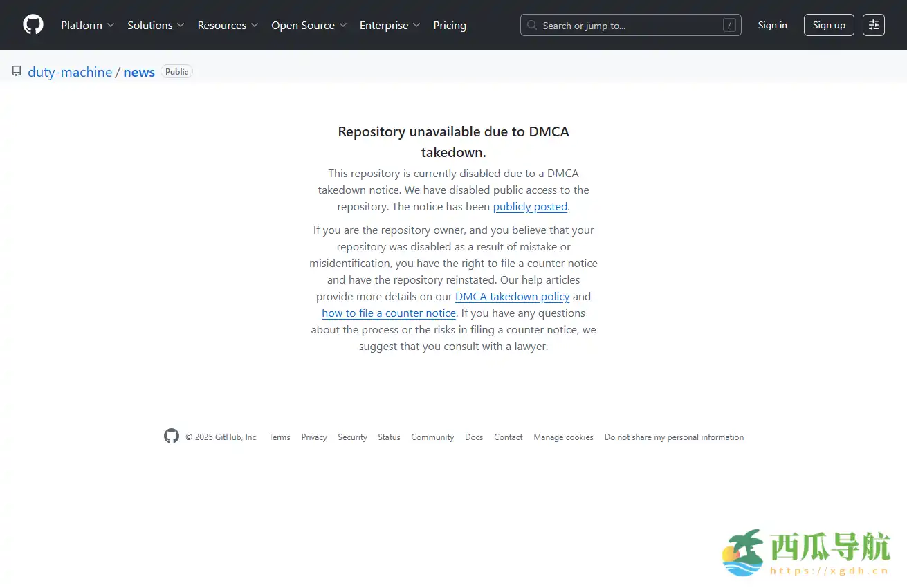Screen dimensions: 907x588
Task: Open the duty-machine owner profile link
Action: (x=70, y=72)
